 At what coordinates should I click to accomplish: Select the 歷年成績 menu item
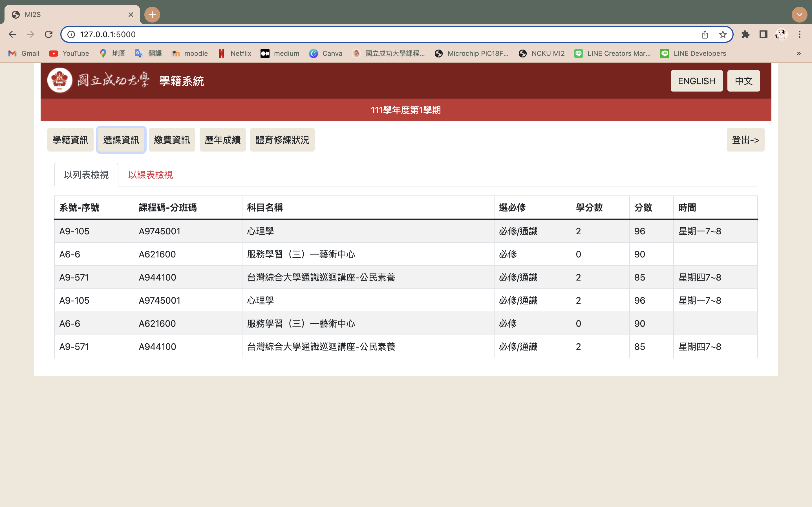222,139
